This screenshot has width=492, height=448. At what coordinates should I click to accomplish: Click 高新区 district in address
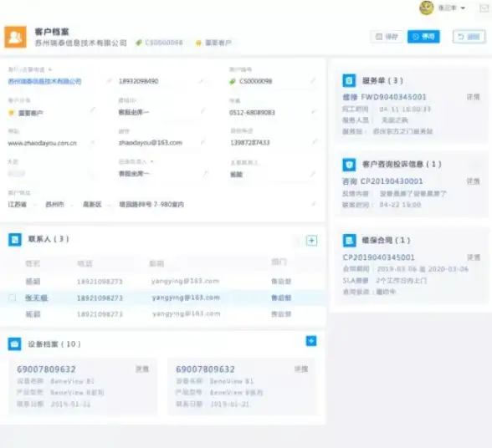click(x=92, y=205)
